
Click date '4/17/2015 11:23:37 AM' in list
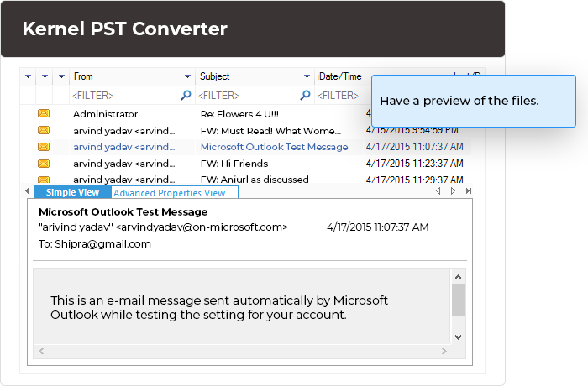(414, 164)
